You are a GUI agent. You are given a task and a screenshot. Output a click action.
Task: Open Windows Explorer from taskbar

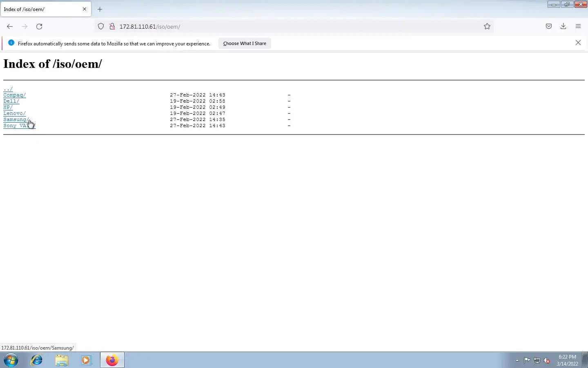pyautogui.click(x=62, y=360)
